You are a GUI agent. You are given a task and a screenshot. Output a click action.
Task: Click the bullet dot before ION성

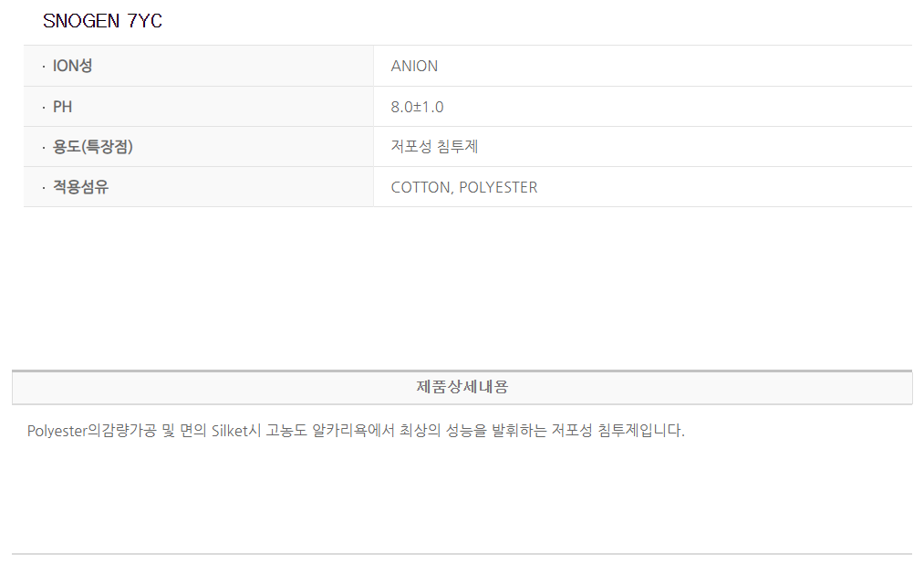coord(43,67)
